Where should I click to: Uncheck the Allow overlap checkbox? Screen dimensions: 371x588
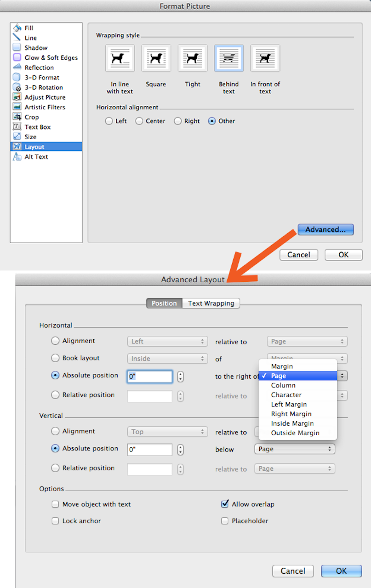pos(225,504)
